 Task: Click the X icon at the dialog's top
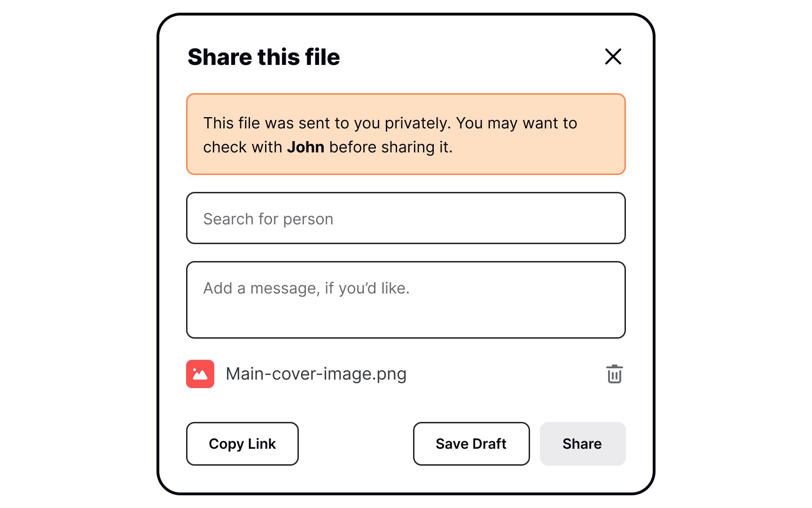613,56
